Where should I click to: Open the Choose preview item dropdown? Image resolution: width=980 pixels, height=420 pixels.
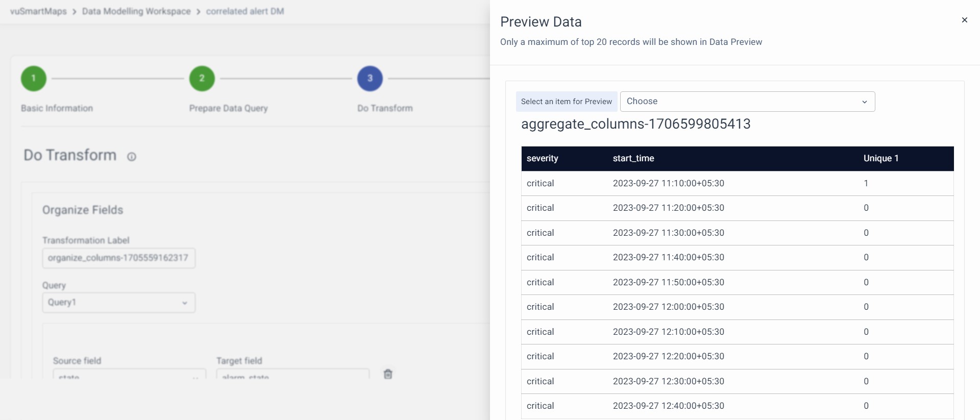747,102
